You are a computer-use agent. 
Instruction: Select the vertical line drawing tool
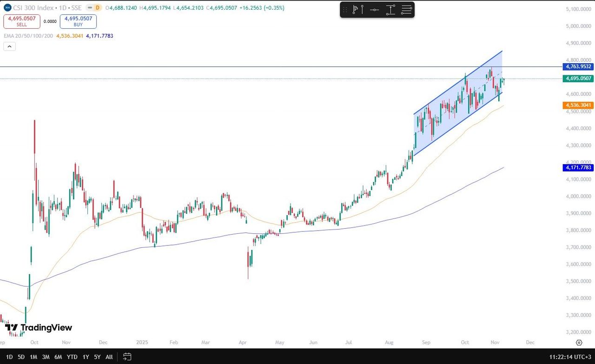click(x=363, y=10)
